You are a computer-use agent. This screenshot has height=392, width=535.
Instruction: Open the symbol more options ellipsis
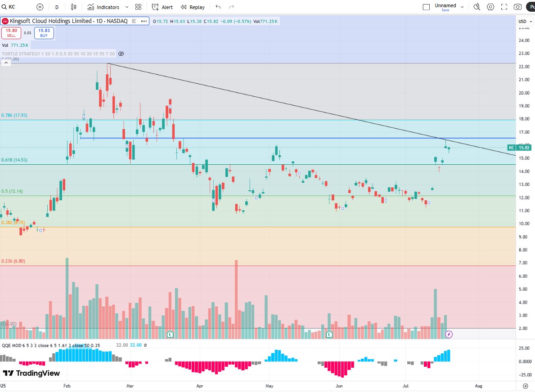click(144, 21)
